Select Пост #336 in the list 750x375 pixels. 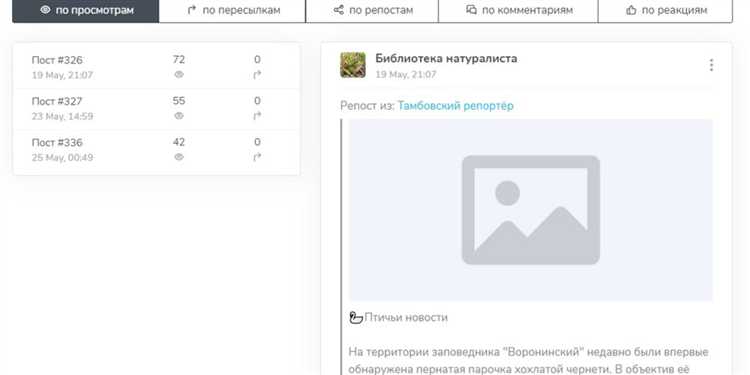pos(156,150)
